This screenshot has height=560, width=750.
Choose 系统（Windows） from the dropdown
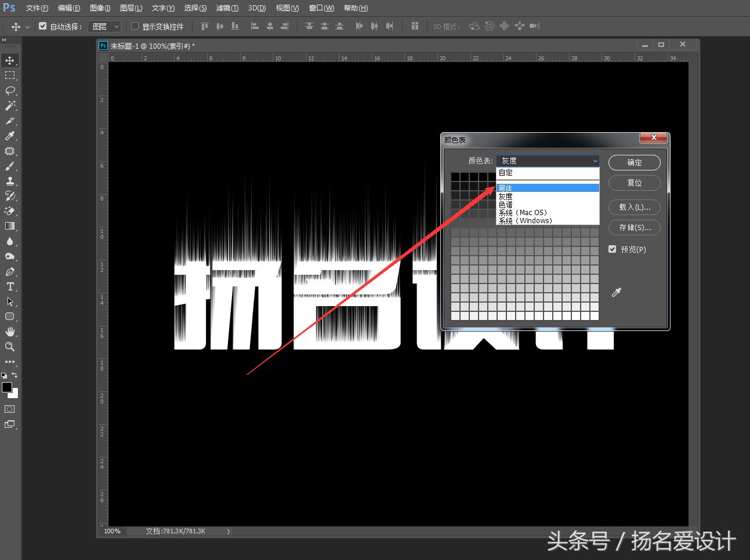pos(524,220)
